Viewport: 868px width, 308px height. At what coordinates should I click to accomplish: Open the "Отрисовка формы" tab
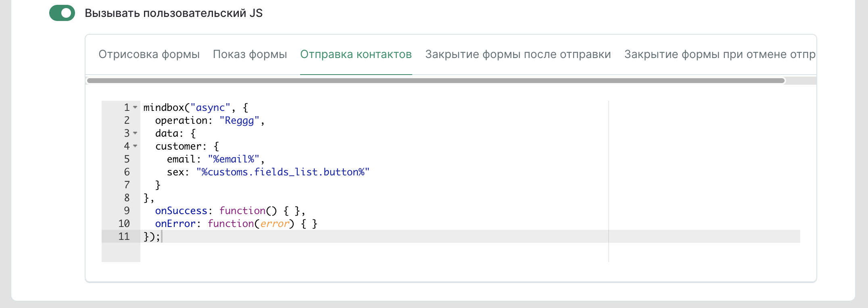tap(149, 54)
